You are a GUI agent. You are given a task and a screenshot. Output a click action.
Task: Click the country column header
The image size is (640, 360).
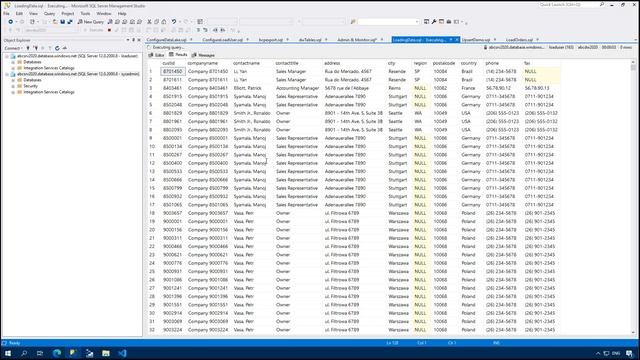pyautogui.click(x=469, y=63)
